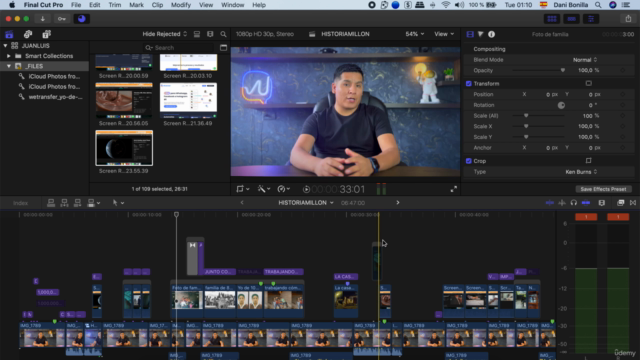The height and width of the screenshot is (360, 640).
Task: Toggle video skimming in timeline
Action: click(x=550, y=203)
